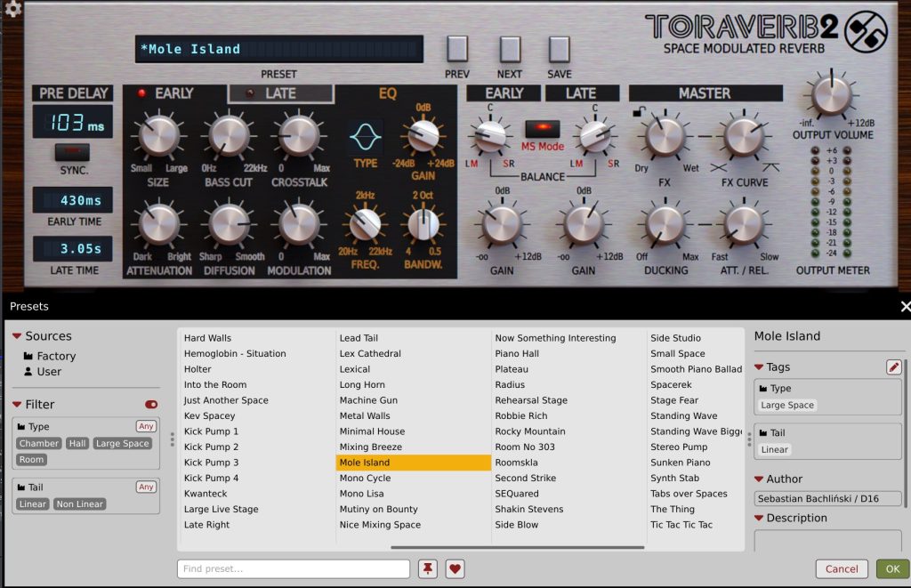911x588 pixels.
Task: Disable the Filter toggle switch
Action: coord(150,405)
